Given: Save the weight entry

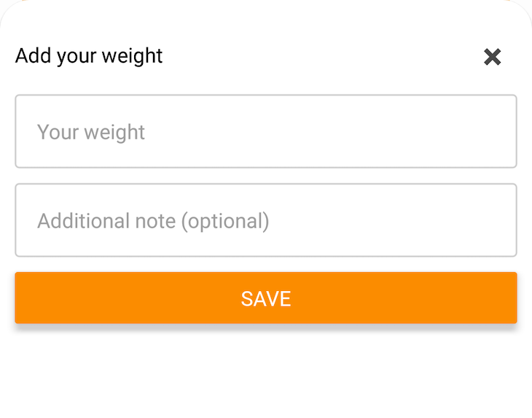Looking at the screenshot, I should click(x=266, y=298).
